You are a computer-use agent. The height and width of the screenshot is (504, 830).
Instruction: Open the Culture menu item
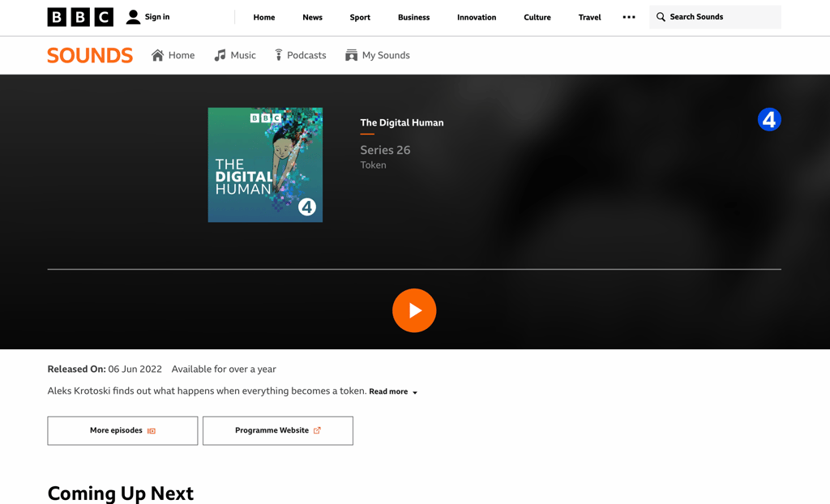coord(537,17)
